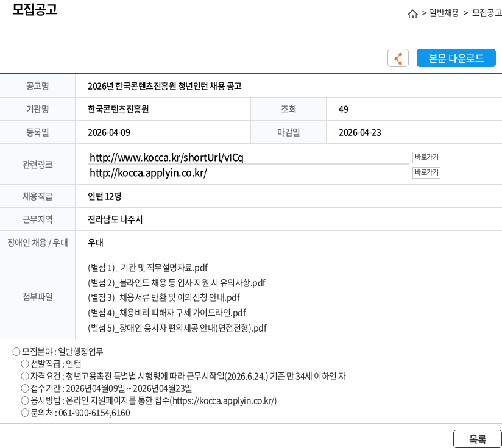Focus the kocca.applyin.co.kr link field
The height and width of the screenshot is (448, 502).
248,172
